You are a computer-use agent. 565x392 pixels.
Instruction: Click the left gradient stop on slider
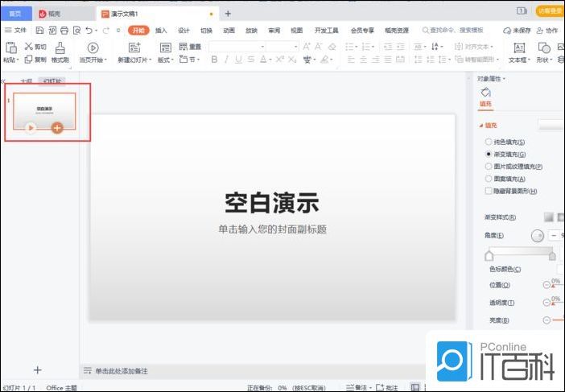pos(488,254)
